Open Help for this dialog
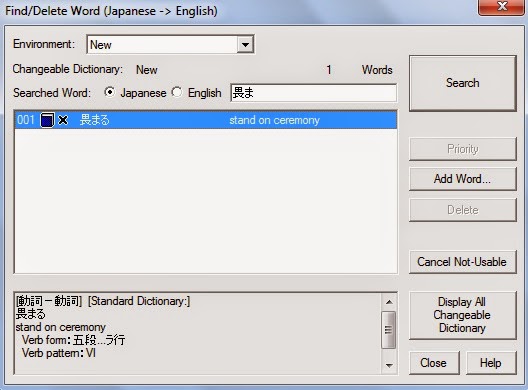Viewport: 528px width, 390px height. pos(491,363)
